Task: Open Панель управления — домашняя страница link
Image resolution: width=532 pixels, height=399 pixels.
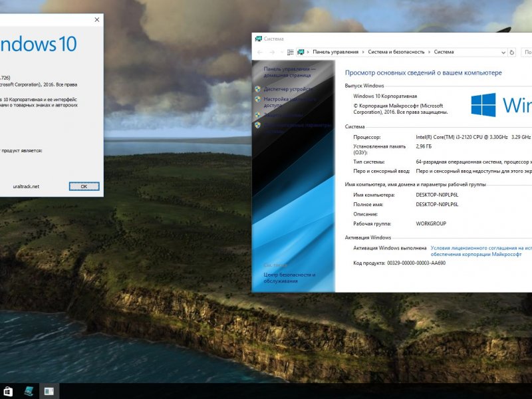Action: (x=289, y=72)
